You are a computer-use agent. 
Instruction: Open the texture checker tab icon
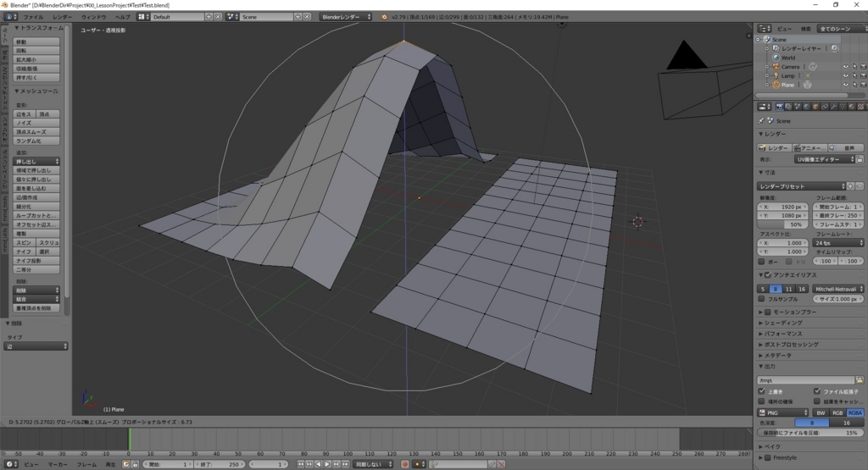coord(861,107)
